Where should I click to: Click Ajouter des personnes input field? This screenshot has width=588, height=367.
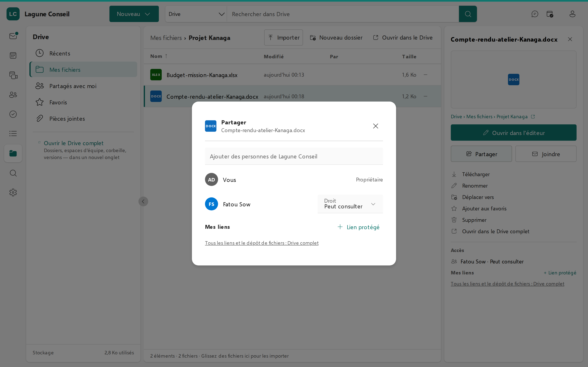click(294, 156)
